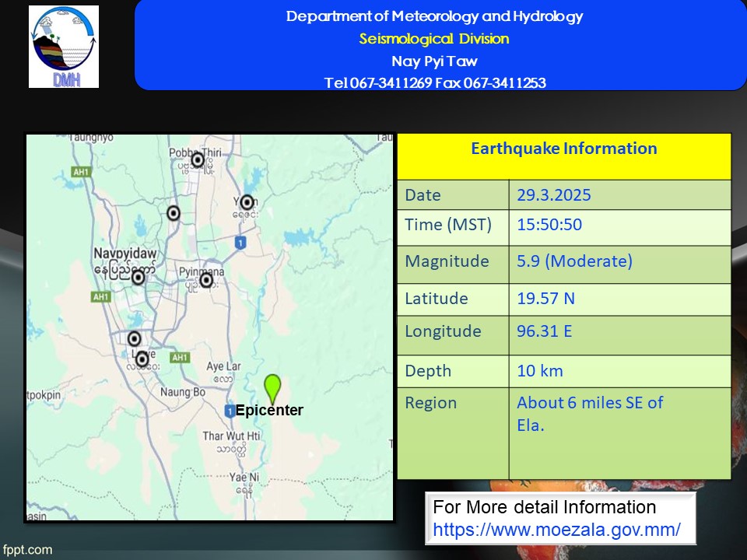Click the route 1 shield north of Pyinmana

point(240,243)
